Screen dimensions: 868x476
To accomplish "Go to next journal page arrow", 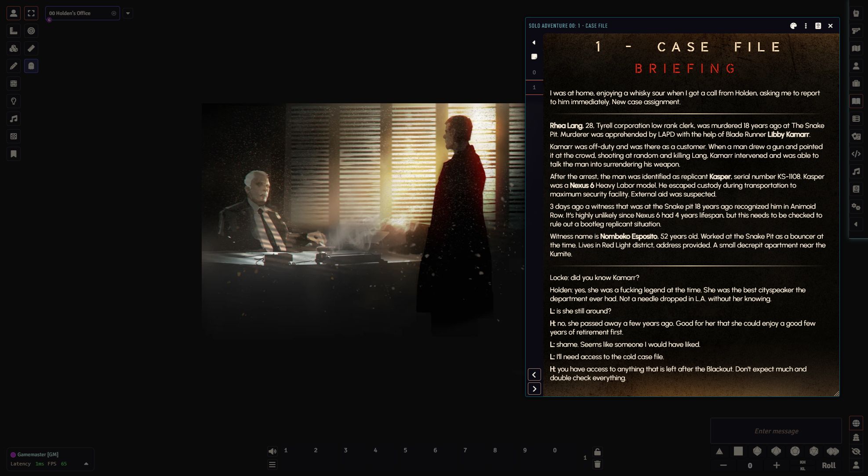I will pyautogui.click(x=534, y=389).
